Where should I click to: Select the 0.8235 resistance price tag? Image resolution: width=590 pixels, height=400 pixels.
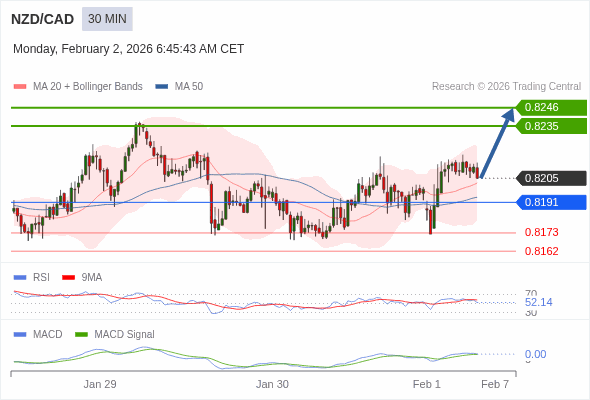(551, 126)
